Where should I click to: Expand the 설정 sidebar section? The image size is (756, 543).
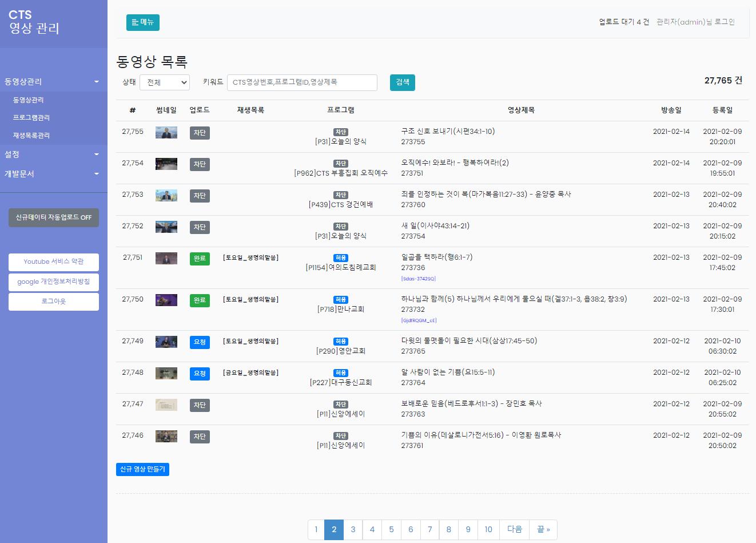tap(53, 154)
